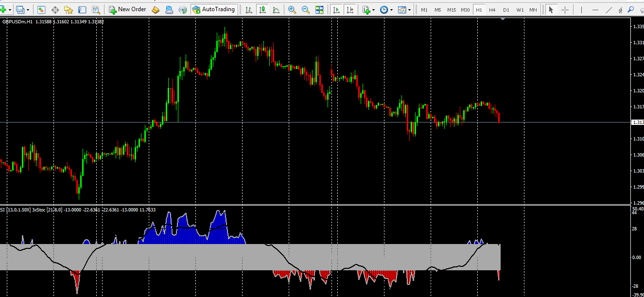Select the M15 timeframe

(x=452, y=10)
